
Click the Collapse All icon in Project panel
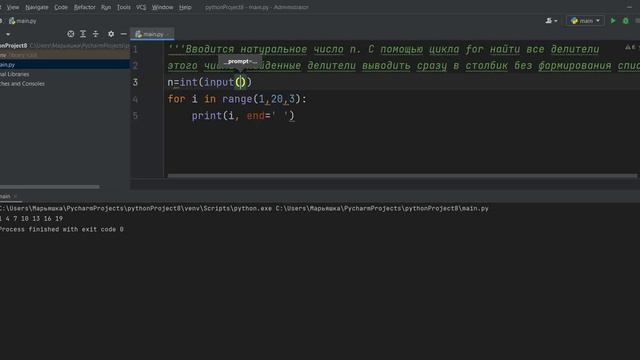(x=96, y=34)
